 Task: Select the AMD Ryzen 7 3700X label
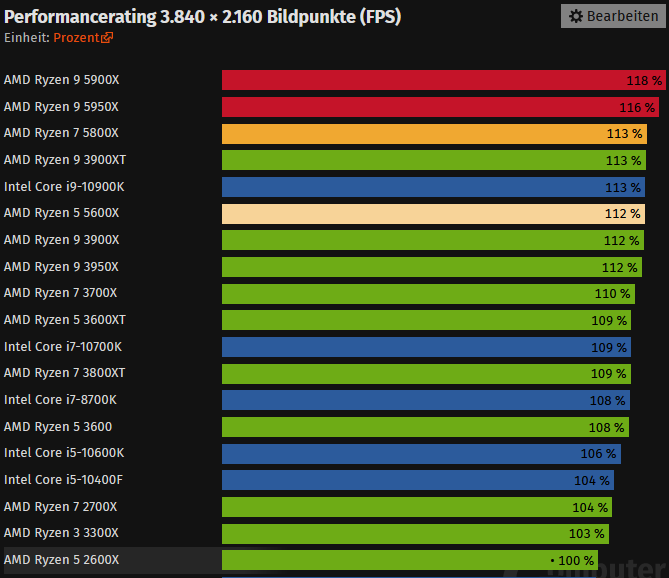61,293
